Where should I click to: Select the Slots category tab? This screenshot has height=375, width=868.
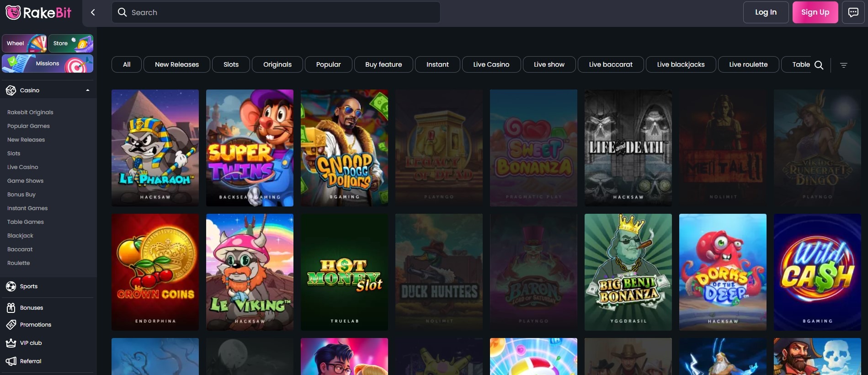coord(231,64)
